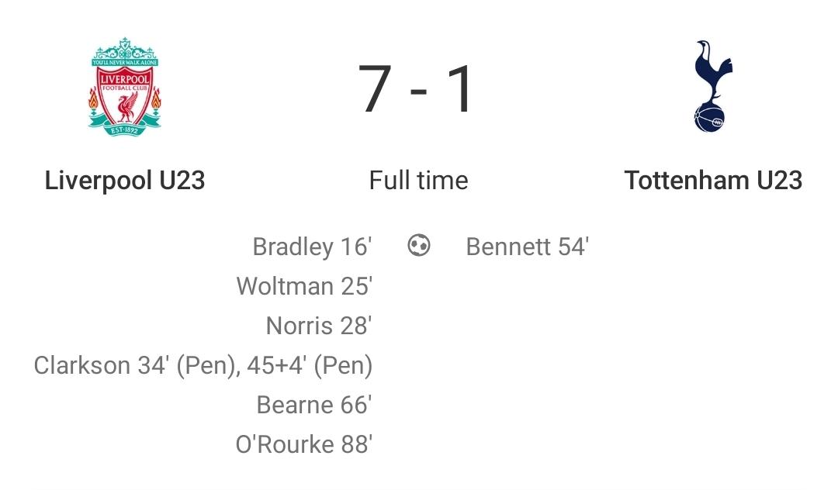This screenshot has width=838, height=504.
Task: Click the dash between the scores
Action: pos(418,91)
